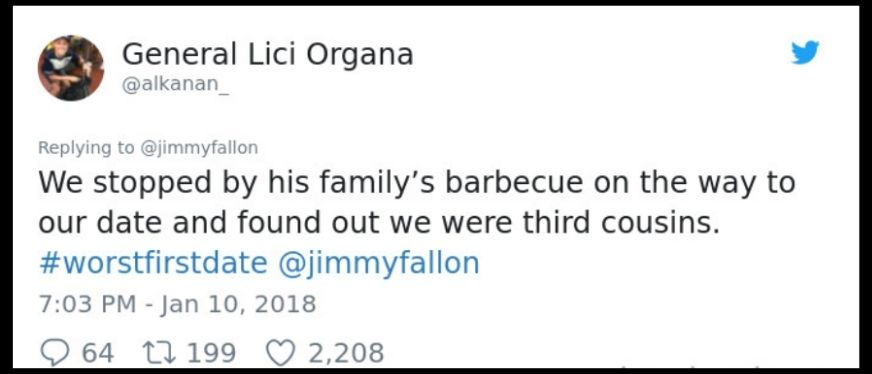Image resolution: width=872 pixels, height=374 pixels.
Task: Like the tweet with heart icon
Action: pos(281,352)
